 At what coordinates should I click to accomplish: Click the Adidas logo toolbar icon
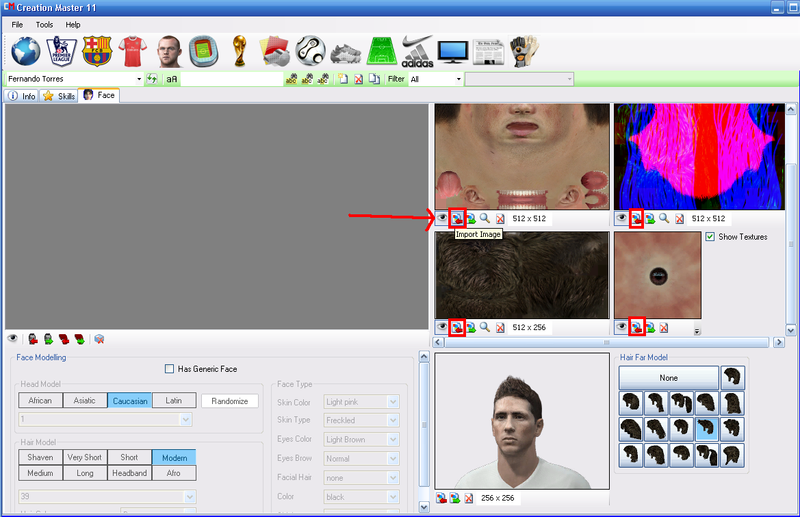[417, 50]
